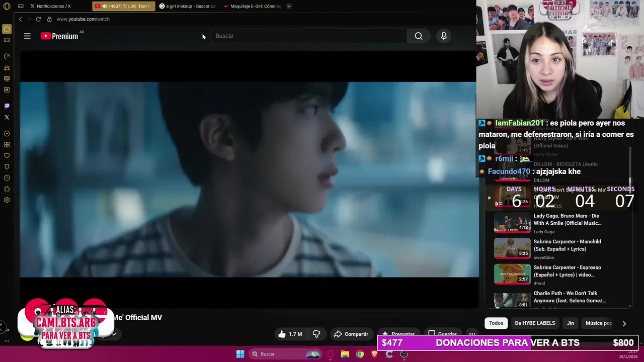Click the YouTube Buscar search field

pos(308,36)
